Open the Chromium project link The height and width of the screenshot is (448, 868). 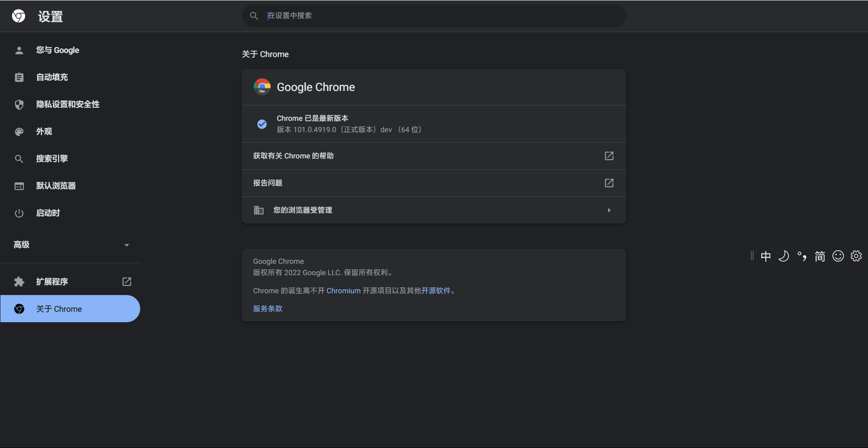[344, 291]
